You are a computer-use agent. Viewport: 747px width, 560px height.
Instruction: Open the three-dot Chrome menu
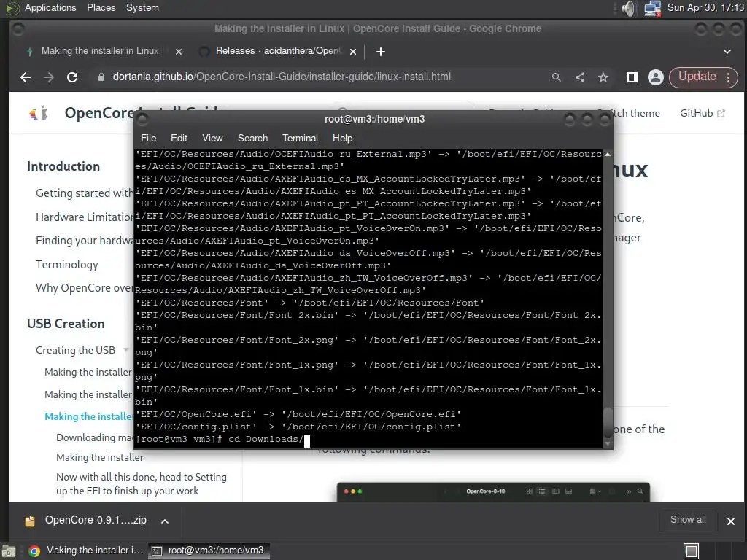tap(729, 77)
